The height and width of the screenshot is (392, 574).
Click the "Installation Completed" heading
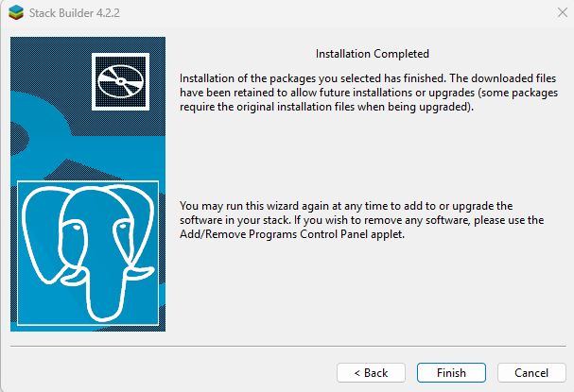[x=371, y=54]
